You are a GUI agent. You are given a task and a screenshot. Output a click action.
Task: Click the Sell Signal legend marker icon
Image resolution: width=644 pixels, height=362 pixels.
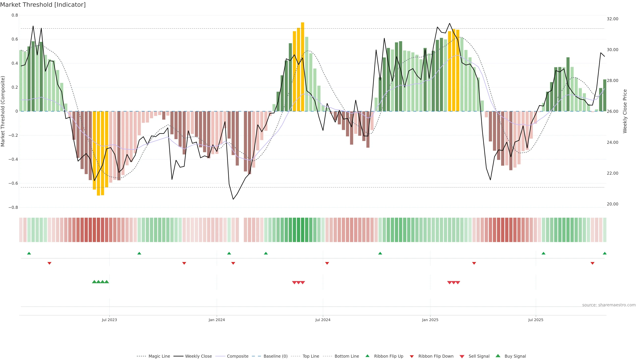pyautogui.click(x=462, y=356)
